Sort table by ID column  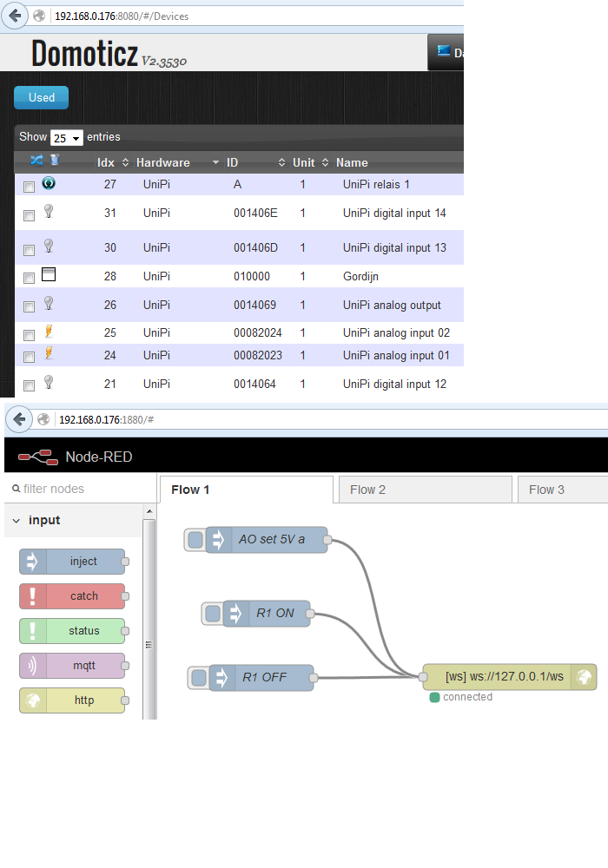256,163
